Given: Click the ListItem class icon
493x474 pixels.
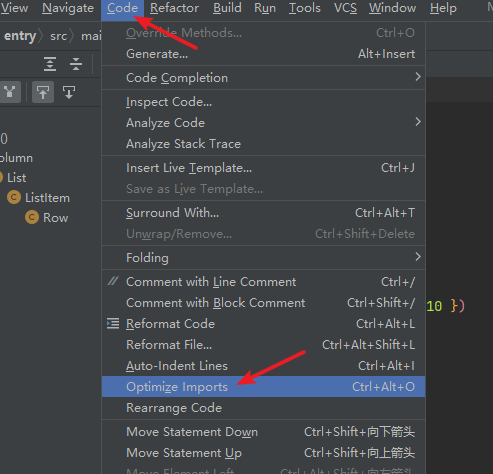Looking at the screenshot, I should pyautogui.click(x=14, y=197).
